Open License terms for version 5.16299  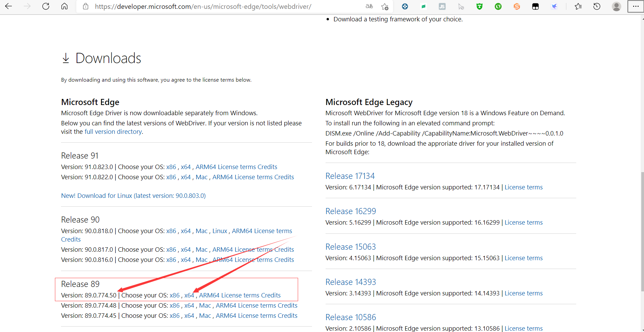[524, 222]
